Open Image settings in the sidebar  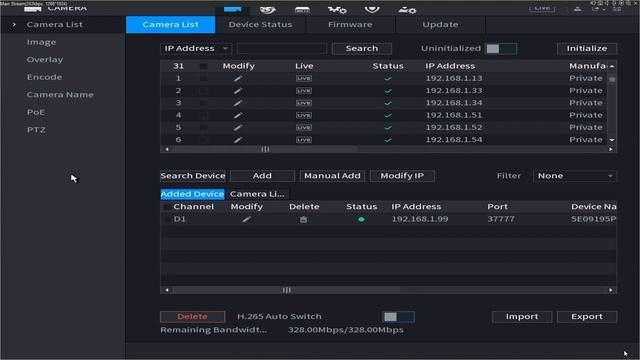(x=42, y=42)
